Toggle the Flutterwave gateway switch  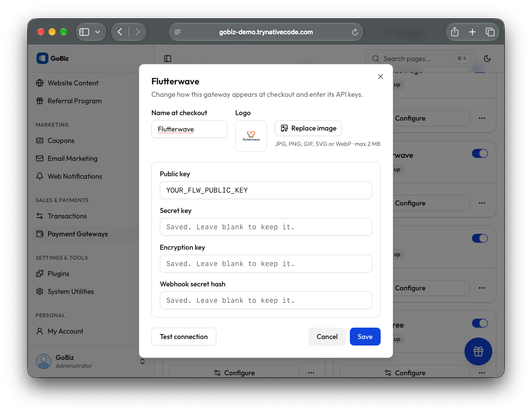pyautogui.click(x=480, y=153)
